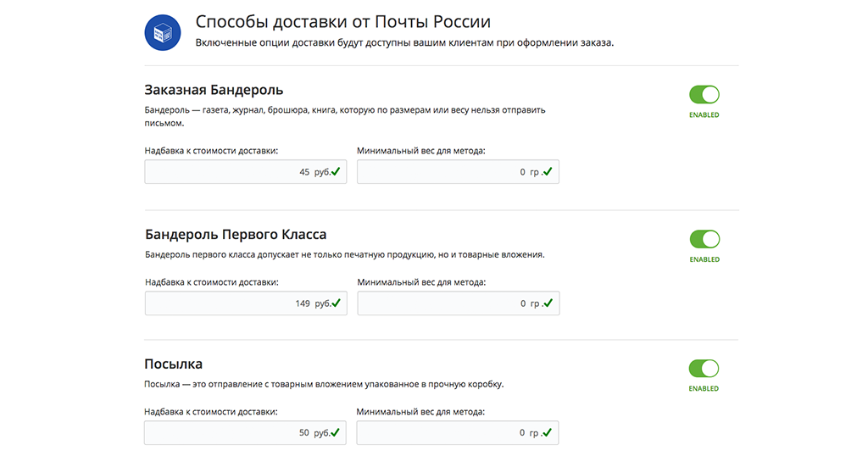
Task: Click checkmark in Заказная Бандероль surcharge field
Action: (336, 171)
